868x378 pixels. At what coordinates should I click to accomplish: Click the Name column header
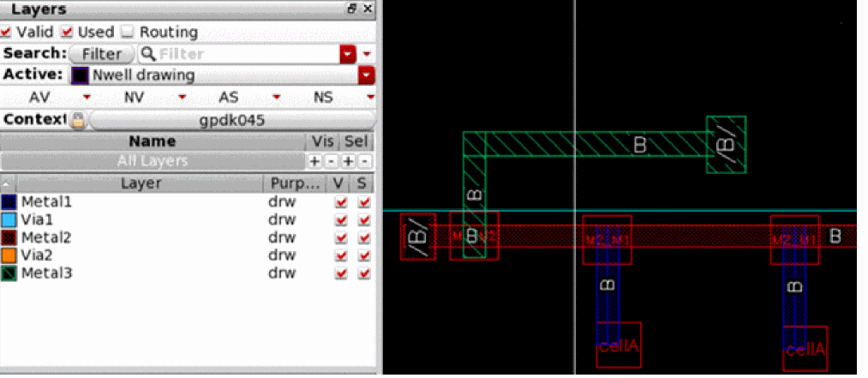(153, 141)
